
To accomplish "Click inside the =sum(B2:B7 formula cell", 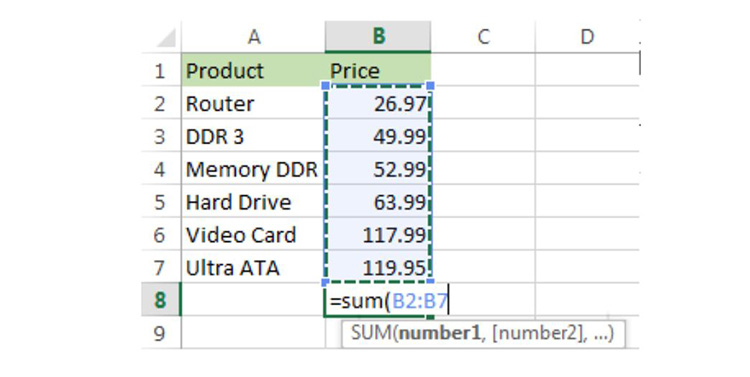I will click(378, 300).
